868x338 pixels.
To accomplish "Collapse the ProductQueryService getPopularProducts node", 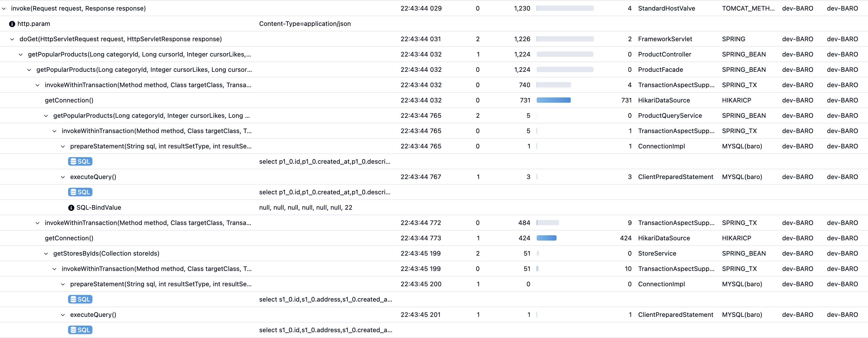I will pos(46,116).
